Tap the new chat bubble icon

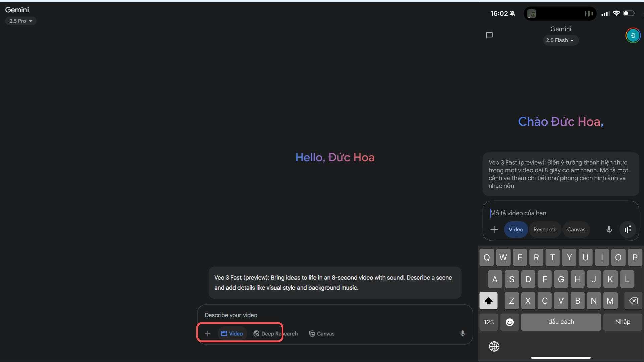(x=489, y=35)
